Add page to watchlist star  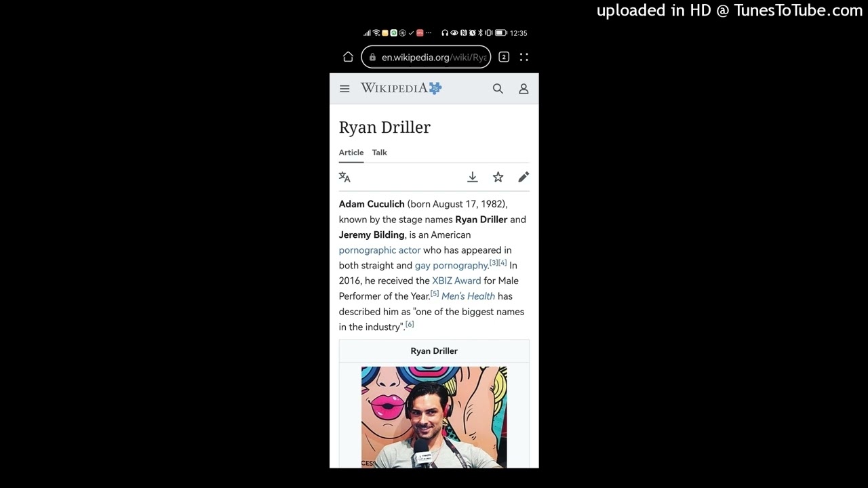[x=498, y=177]
